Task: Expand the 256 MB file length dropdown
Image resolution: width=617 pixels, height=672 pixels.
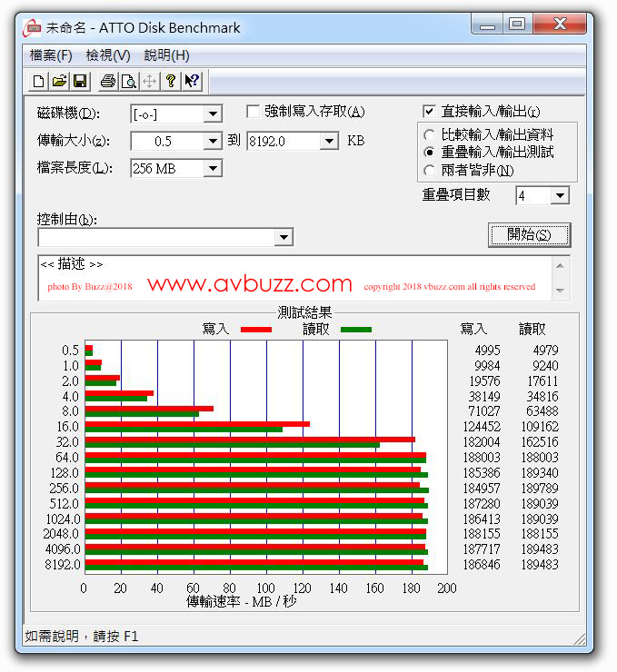Action: point(213,168)
